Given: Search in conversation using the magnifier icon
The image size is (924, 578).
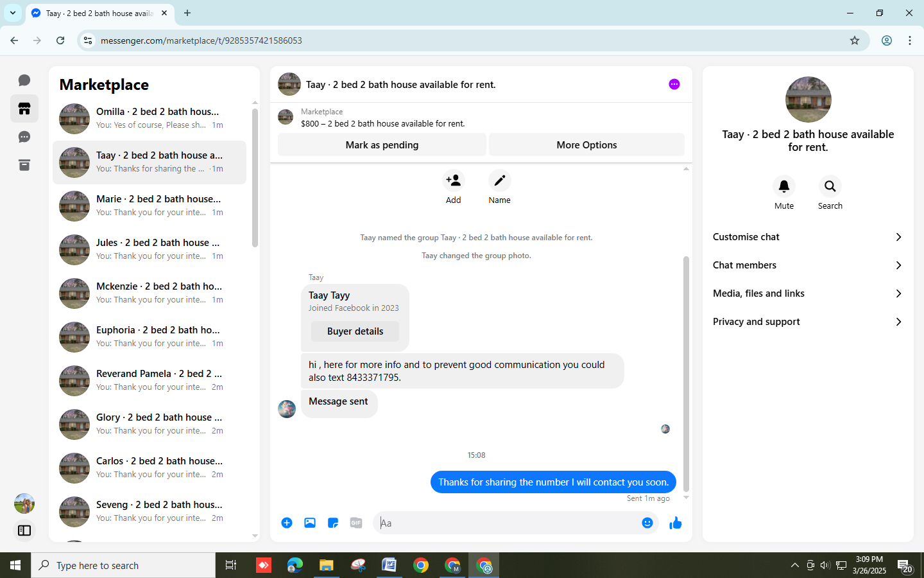Looking at the screenshot, I should point(830,186).
